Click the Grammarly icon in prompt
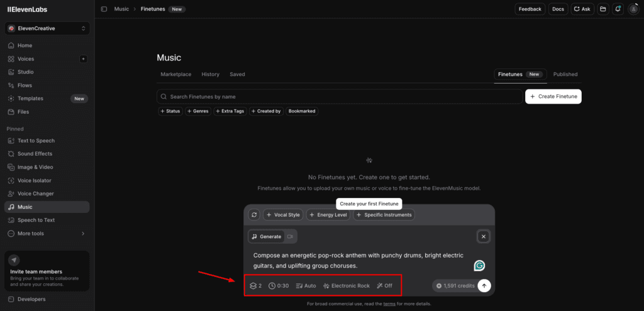644x311 pixels. coord(479,266)
